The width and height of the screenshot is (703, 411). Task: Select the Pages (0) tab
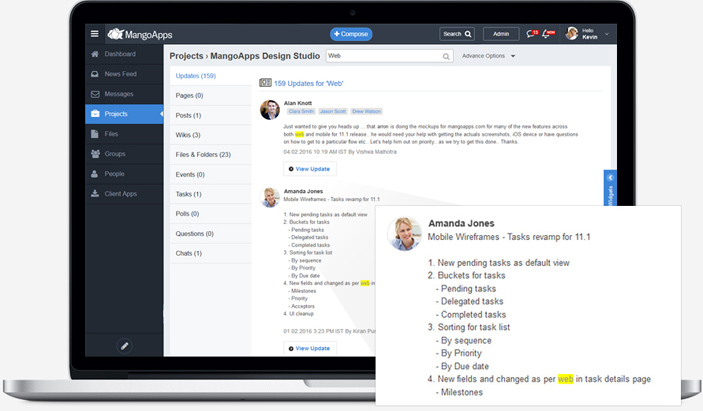click(x=211, y=95)
